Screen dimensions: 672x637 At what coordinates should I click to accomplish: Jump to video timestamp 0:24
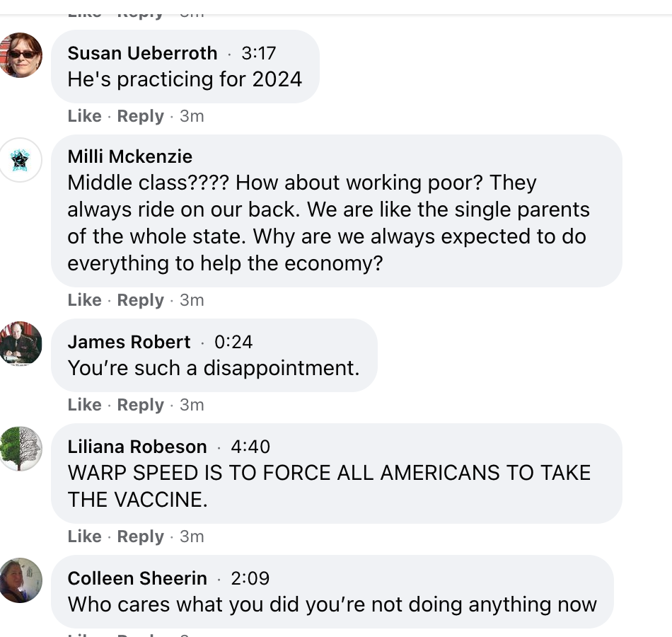(x=233, y=342)
